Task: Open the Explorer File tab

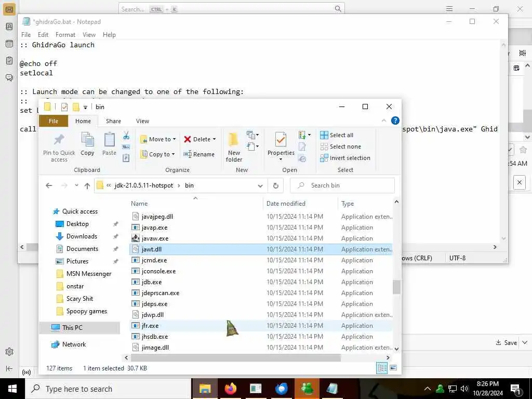Action: point(54,121)
